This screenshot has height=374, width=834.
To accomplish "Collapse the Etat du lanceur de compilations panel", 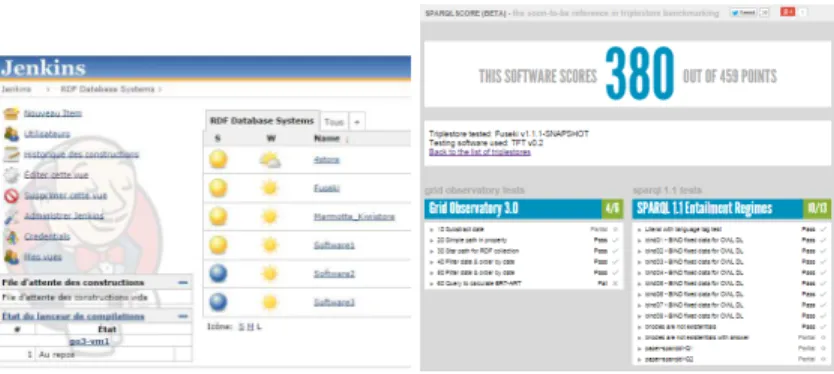I will [x=183, y=317].
